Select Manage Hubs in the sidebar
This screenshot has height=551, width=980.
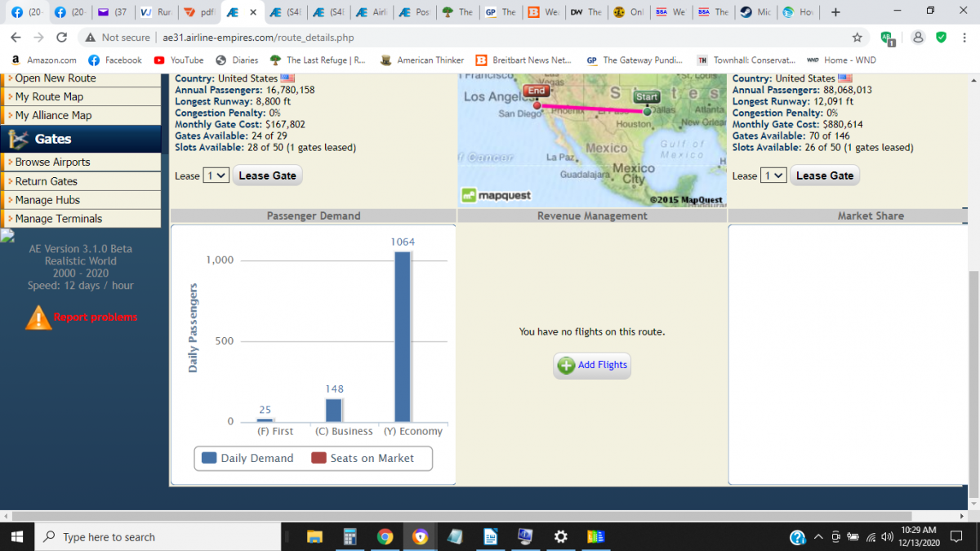81,200
